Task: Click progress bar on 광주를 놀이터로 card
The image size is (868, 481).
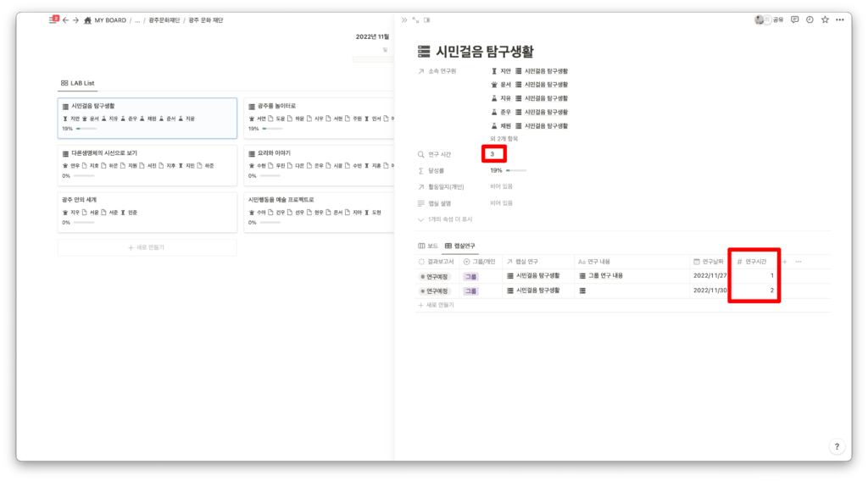Action: coord(272,129)
